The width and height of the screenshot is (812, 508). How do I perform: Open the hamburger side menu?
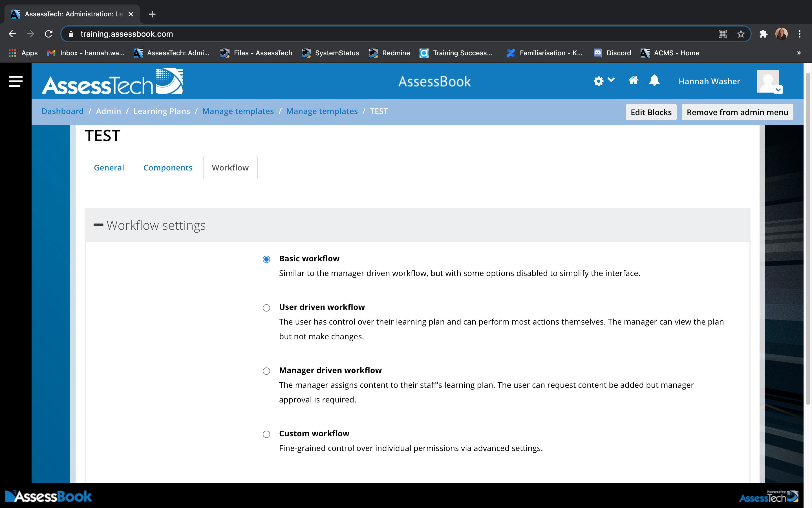[x=16, y=81]
